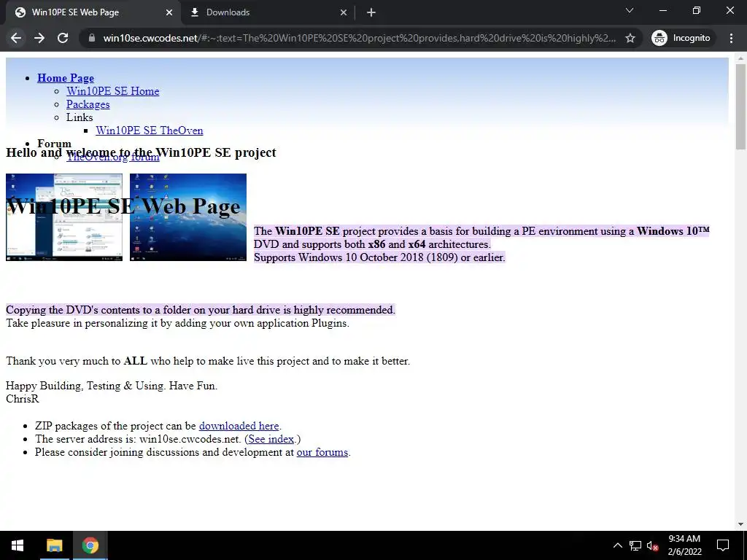Open the TheOven.org forum link
747x560 pixels.
[x=113, y=157]
